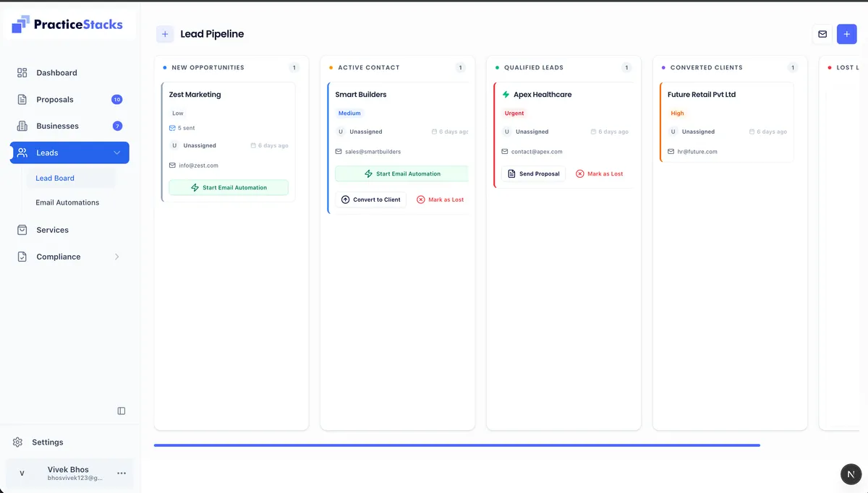Screen dimensions: 868x493
Task: Click Send Proposal for Apex Healthcare
Action: click(533, 173)
